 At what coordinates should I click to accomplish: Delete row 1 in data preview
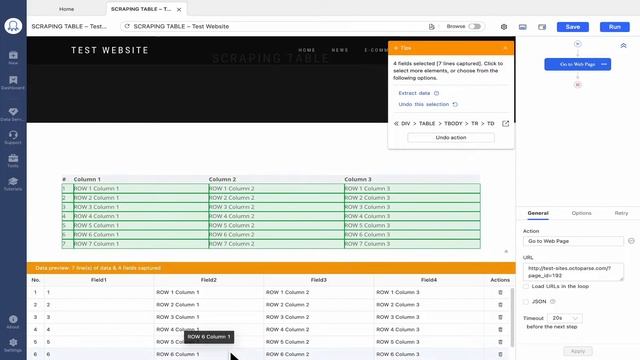coord(500,292)
